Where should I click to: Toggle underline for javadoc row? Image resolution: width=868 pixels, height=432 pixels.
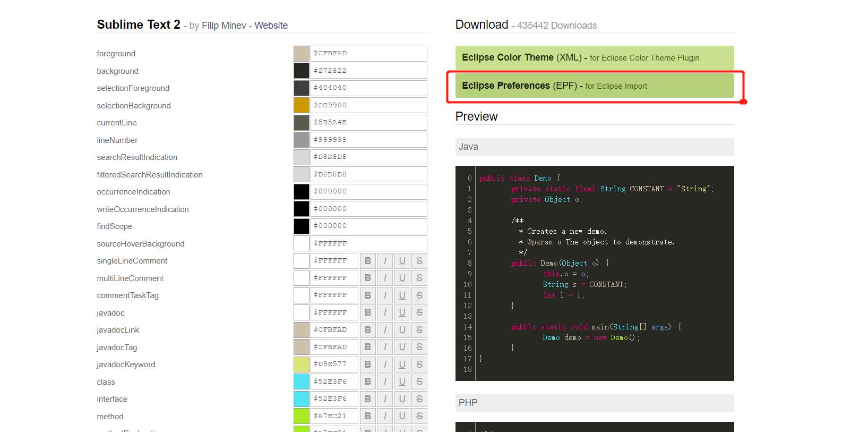[402, 312]
